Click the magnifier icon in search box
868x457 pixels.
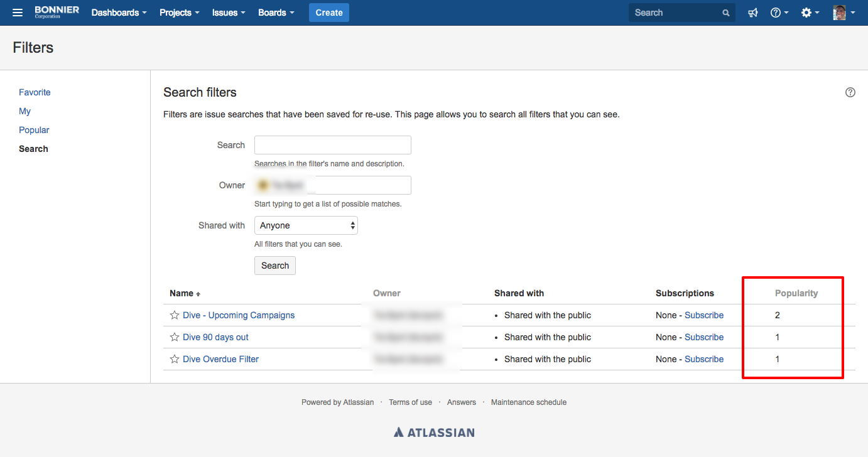726,13
